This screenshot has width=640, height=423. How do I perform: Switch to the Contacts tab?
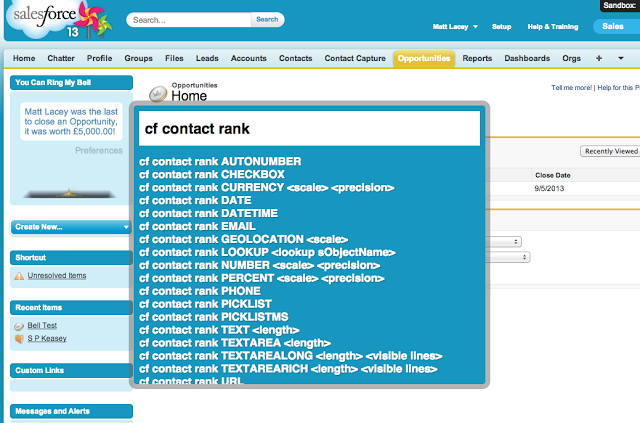(295, 59)
